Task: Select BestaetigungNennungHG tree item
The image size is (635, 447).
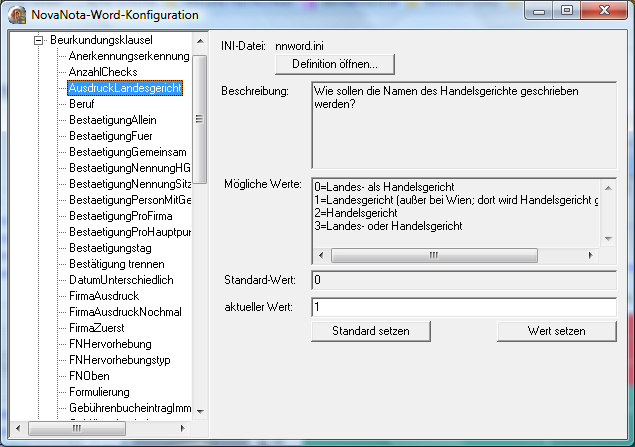Action: [130, 168]
